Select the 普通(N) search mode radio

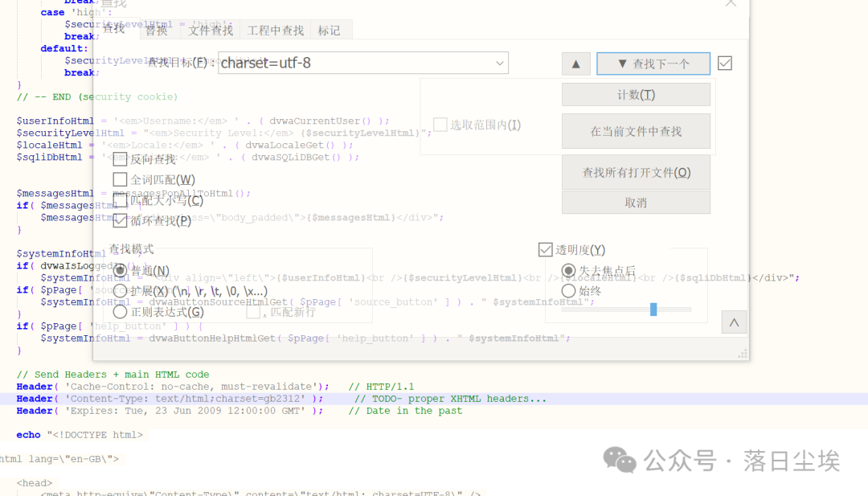[120, 270]
